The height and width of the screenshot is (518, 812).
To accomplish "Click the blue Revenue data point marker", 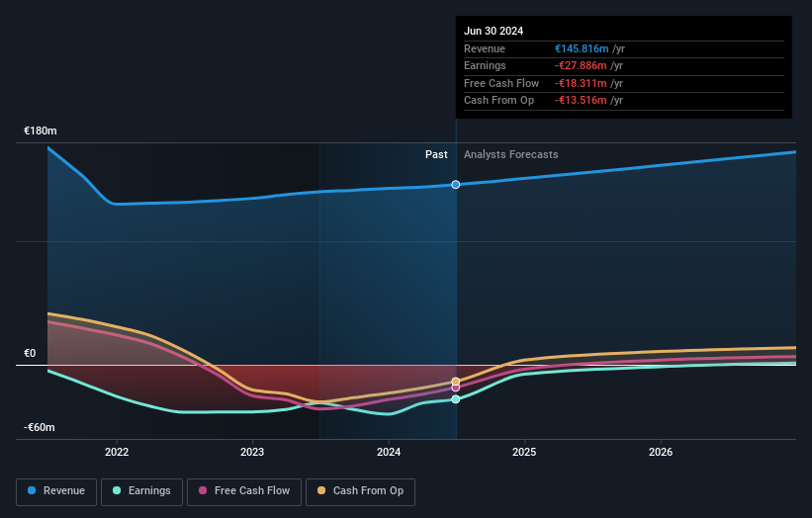I will point(456,185).
